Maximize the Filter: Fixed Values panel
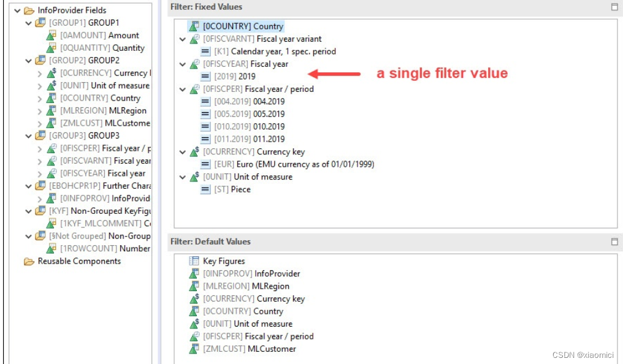This screenshot has height=364, width=623. tap(614, 6)
